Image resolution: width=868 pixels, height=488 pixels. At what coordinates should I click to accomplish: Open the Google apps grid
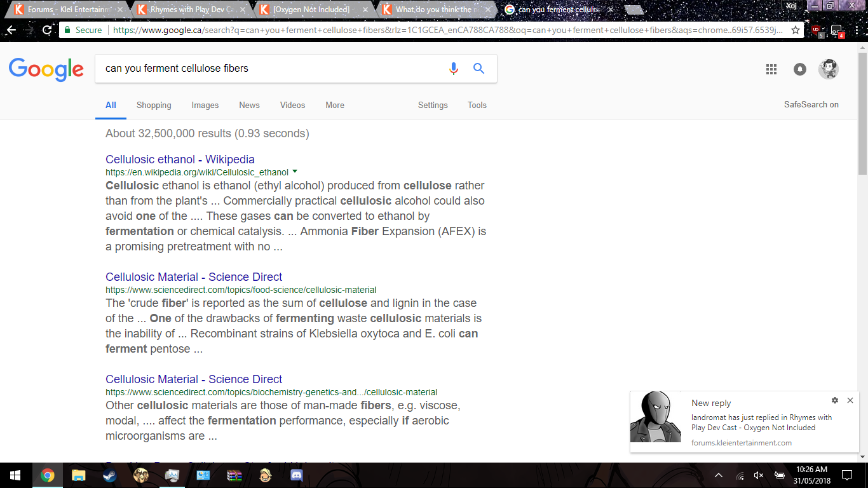click(x=771, y=69)
